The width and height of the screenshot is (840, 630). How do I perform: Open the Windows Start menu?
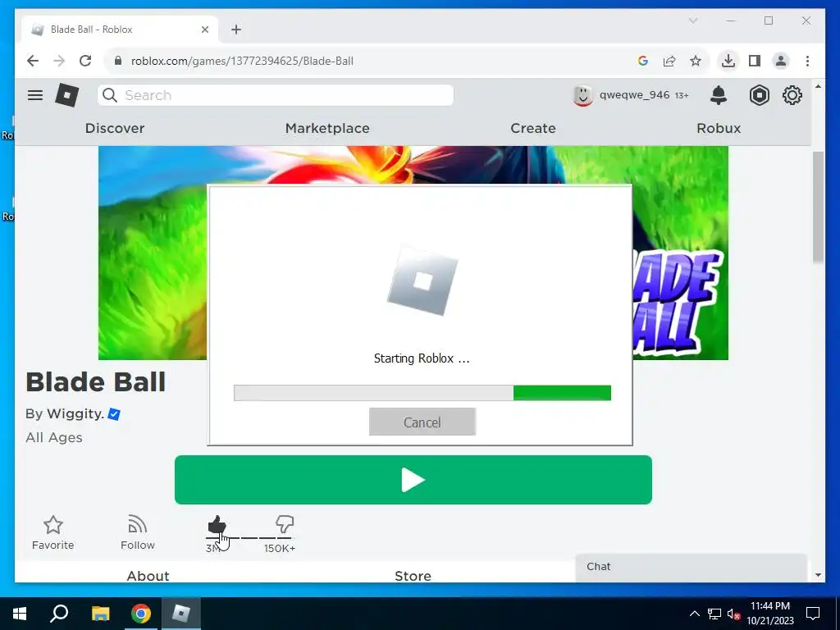20,614
